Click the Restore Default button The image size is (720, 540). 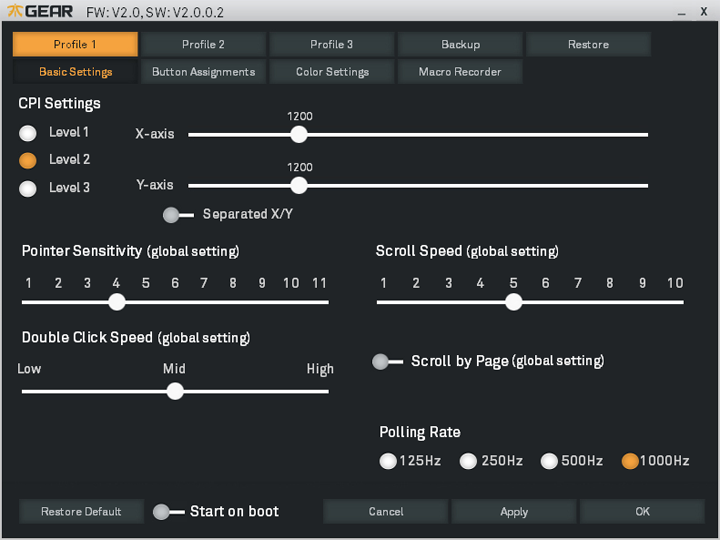(x=81, y=512)
